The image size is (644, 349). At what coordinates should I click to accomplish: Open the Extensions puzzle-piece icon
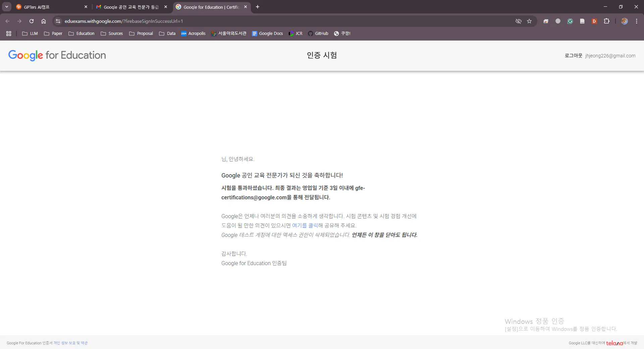(607, 21)
